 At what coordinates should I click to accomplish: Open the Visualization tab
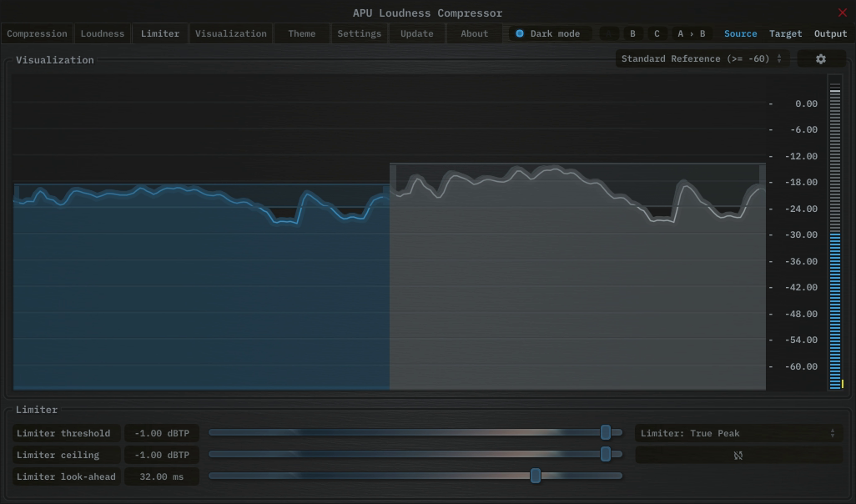231,33
